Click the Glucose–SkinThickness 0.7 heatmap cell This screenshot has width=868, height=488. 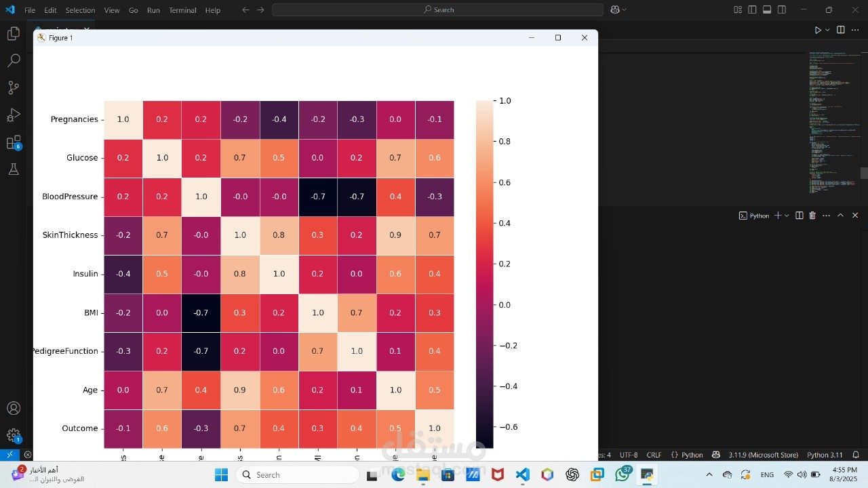click(x=239, y=158)
